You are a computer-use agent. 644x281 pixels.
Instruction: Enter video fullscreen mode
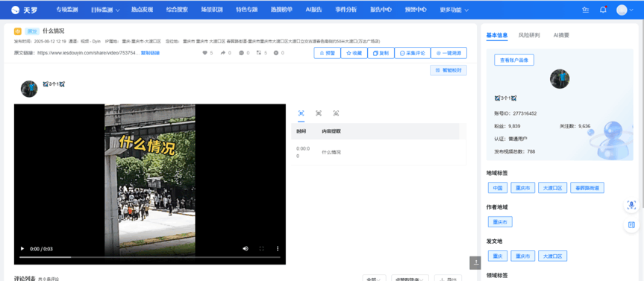(x=262, y=249)
